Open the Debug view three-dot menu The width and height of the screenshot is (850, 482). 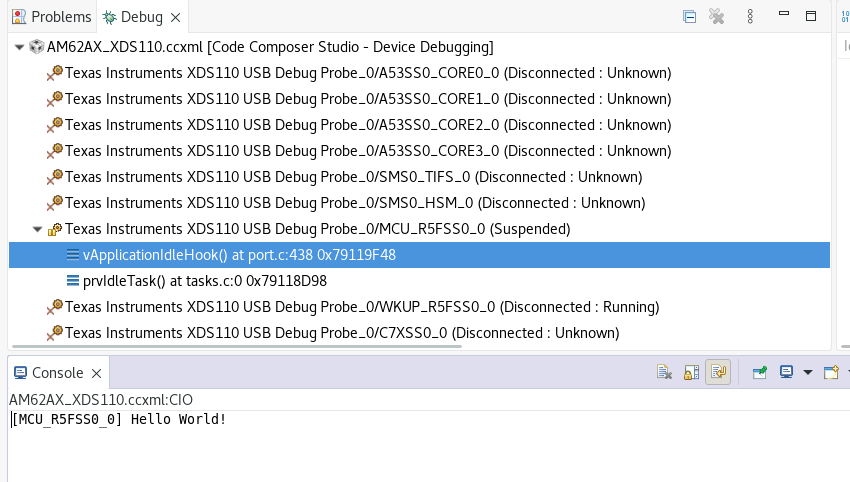(x=751, y=16)
